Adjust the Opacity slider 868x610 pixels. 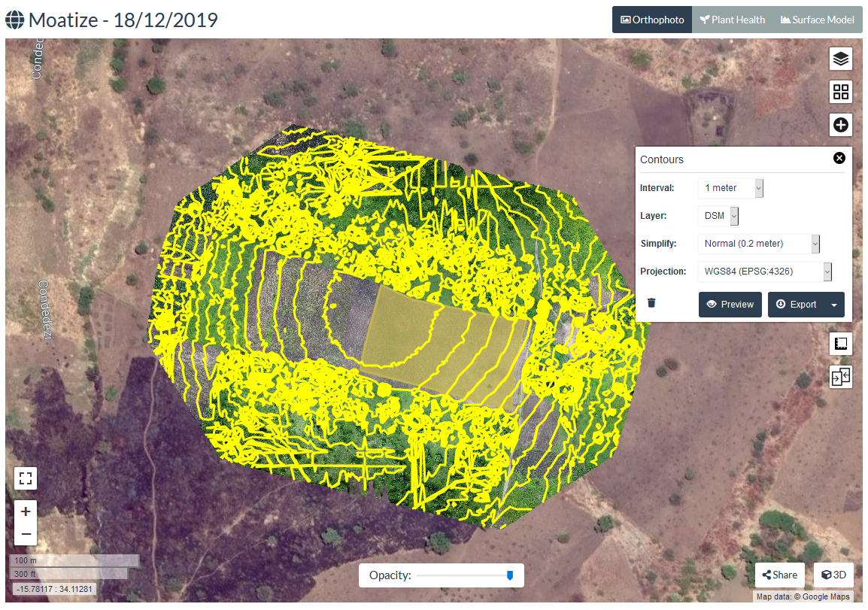coord(510,574)
